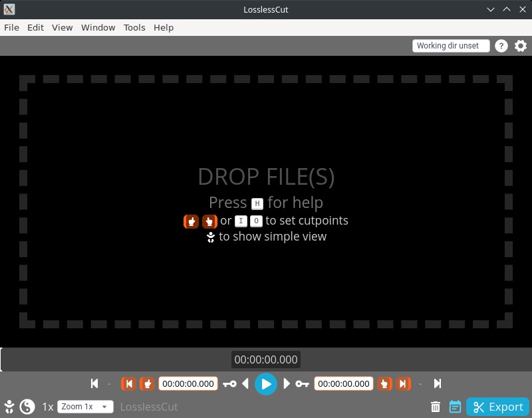Screen dimensions: 532x418
Task: Expand the Zoom 1x dropdown
Action: coord(85,407)
